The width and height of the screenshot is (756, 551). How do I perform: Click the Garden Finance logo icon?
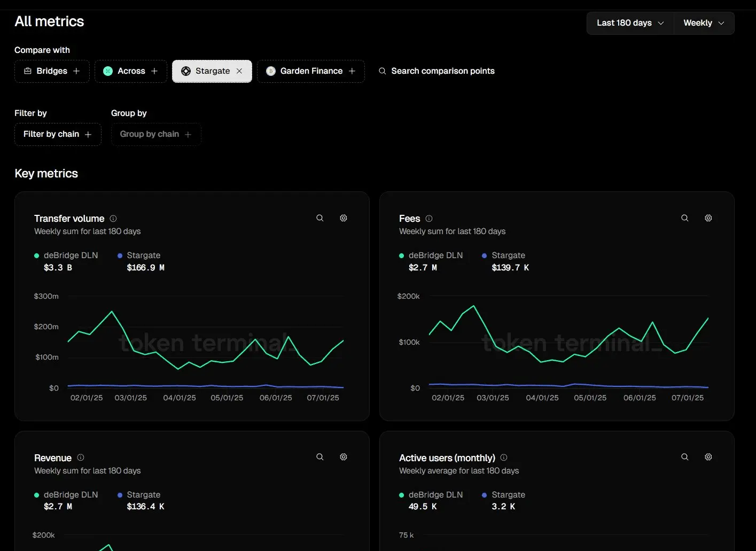click(271, 71)
